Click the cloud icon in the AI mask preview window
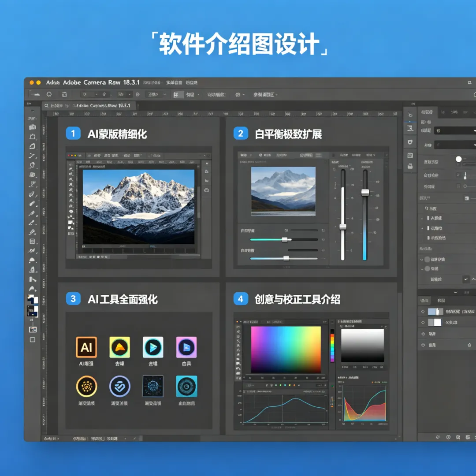 (207, 190)
